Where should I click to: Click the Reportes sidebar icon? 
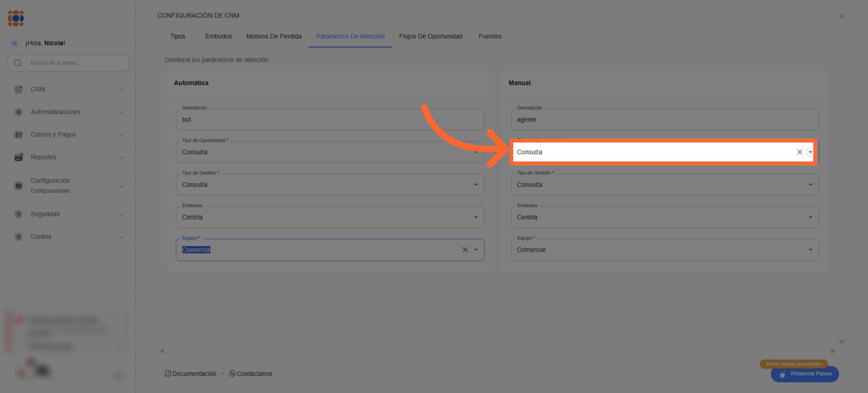(x=18, y=157)
